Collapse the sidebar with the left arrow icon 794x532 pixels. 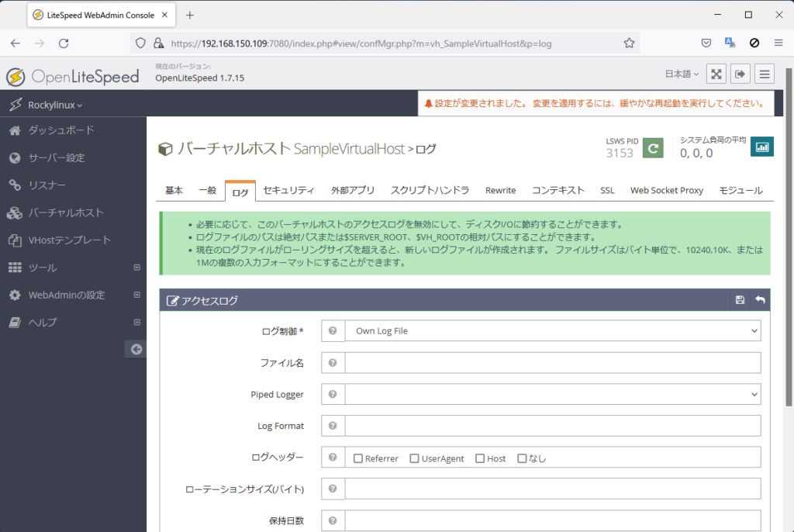coord(136,349)
